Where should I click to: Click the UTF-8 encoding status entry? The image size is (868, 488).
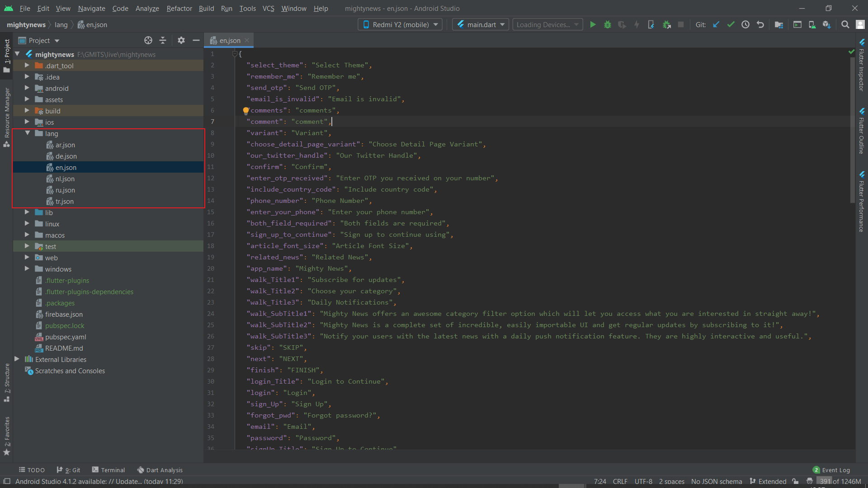click(x=643, y=482)
